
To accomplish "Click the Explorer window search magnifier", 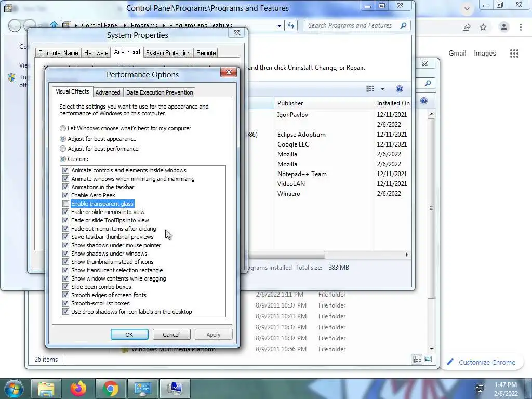I will tap(428, 83).
